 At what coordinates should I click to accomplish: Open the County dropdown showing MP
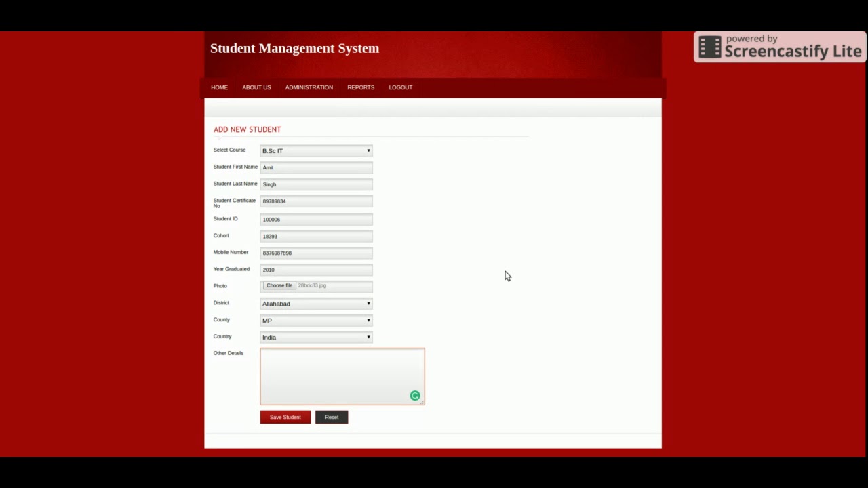(317, 321)
